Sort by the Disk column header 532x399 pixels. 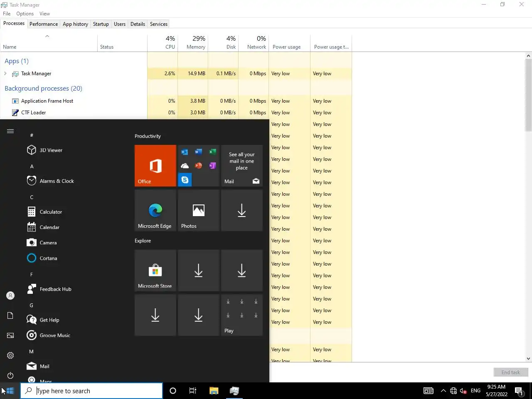(x=223, y=42)
